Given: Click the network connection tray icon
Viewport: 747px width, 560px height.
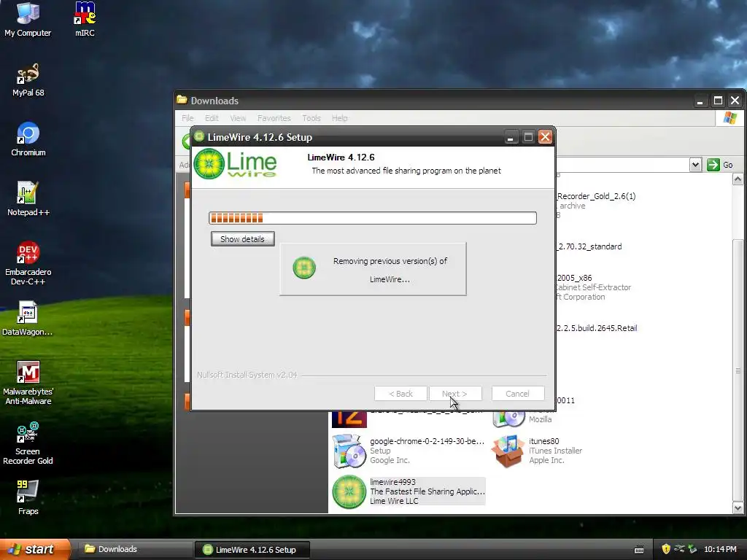Looking at the screenshot, I should point(679,549).
